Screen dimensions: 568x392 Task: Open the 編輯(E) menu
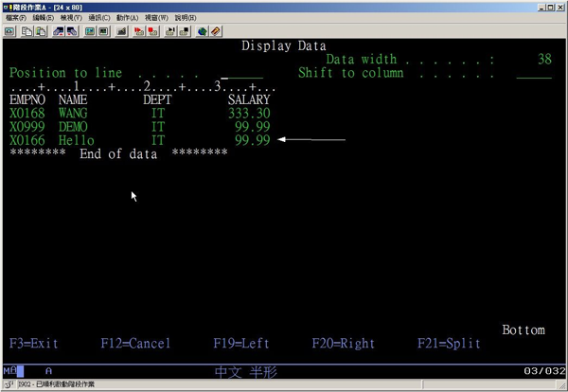44,18
